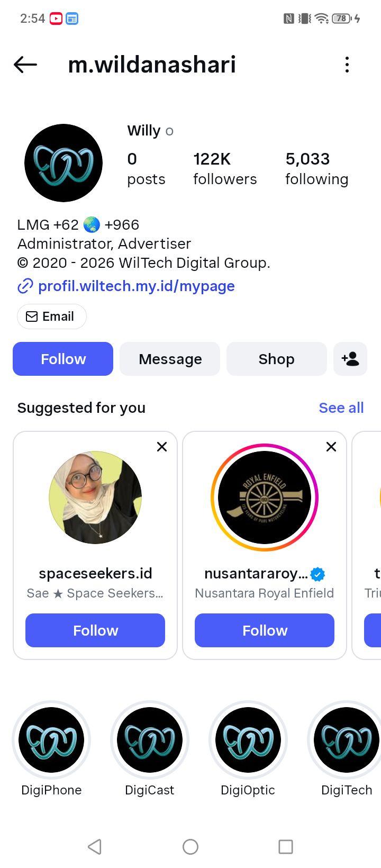Tap Android home navigation circle

point(190,847)
